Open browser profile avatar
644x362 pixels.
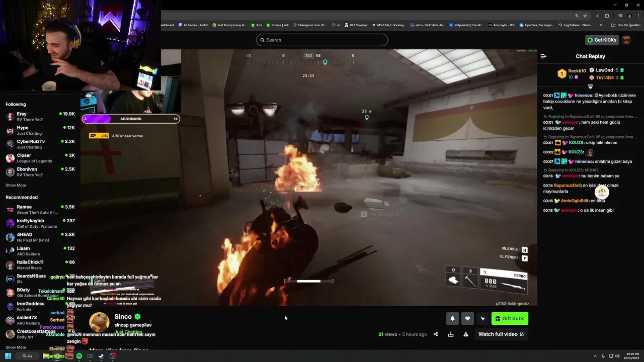629,16
